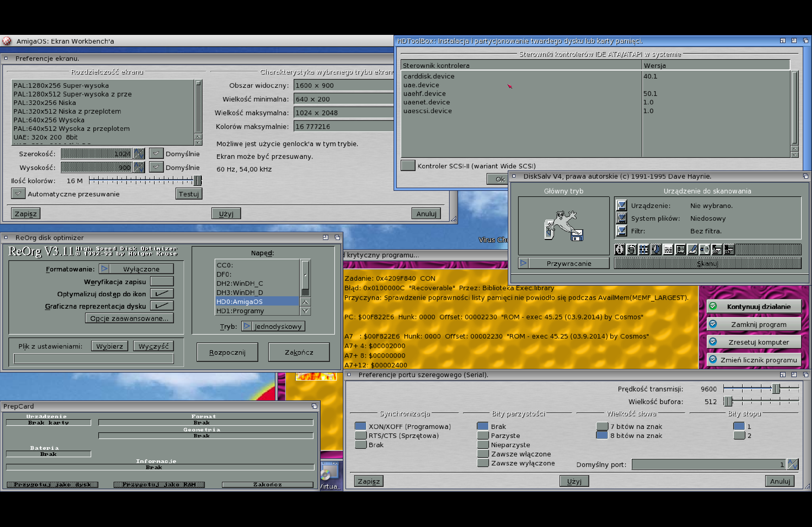Screen dimensions: 812x527
Task: Select uaescsi.device in controller driver list
Action: click(x=521, y=111)
